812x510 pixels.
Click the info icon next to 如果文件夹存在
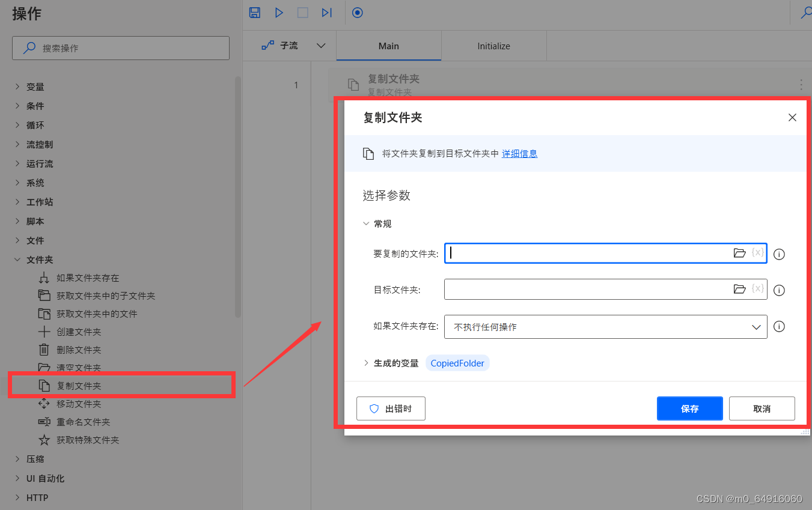coord(779,326)
